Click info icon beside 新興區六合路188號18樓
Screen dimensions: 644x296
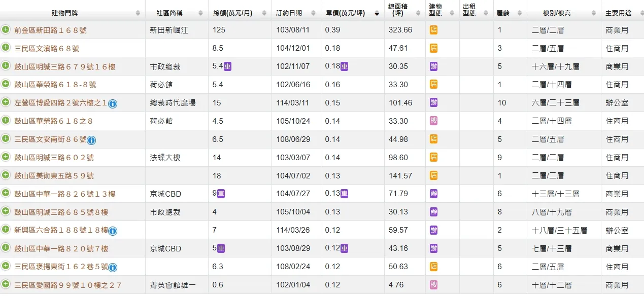pyautogui.click(x=113, y=231)
